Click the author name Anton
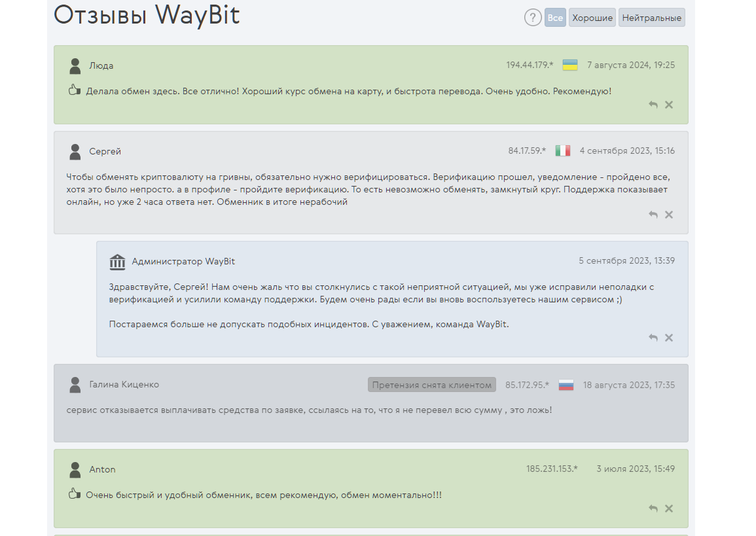Screen dimensions: 756x536 click(x=102, y=469)
